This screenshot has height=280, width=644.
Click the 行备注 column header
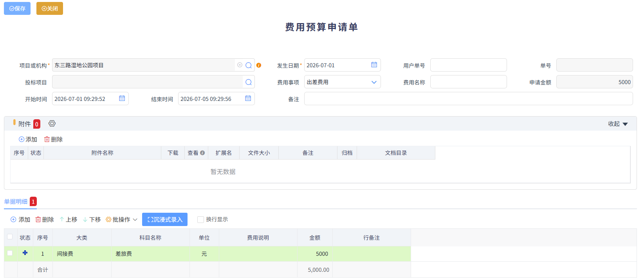click(x=372, y=238)
